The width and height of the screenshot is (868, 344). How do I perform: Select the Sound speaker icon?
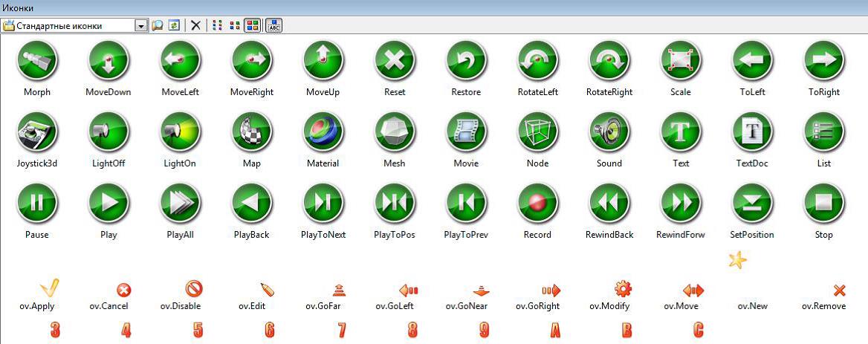609,132
